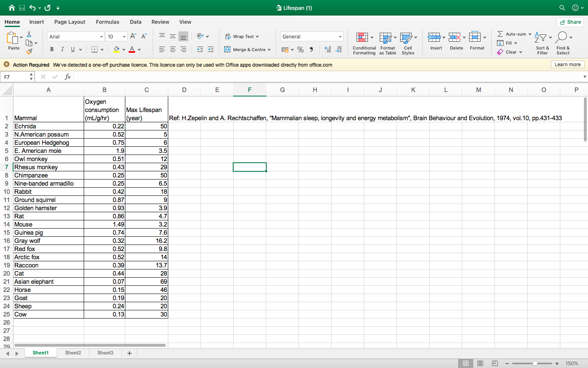588x368 pixels.
Task: Select column F header
Action: pyautogui.click(x=249, y=90)
